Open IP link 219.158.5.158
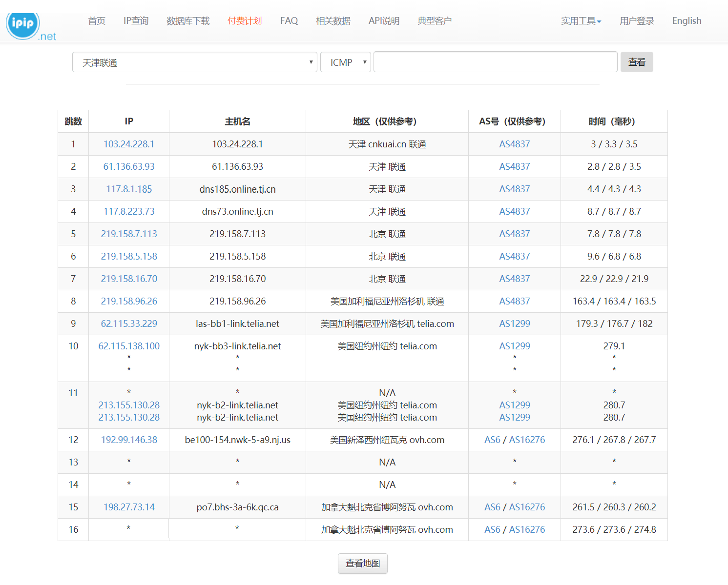The image size is (728, 585). (129, 257)
